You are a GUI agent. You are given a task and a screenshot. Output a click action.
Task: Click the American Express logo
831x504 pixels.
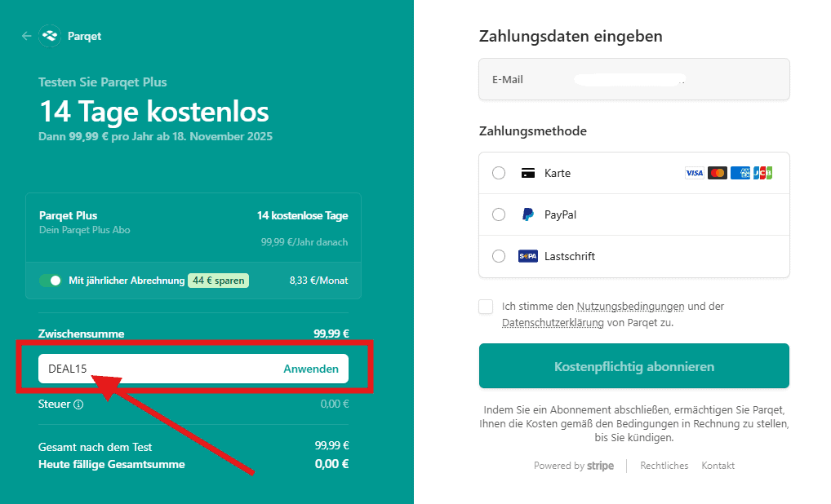(740, 173)
